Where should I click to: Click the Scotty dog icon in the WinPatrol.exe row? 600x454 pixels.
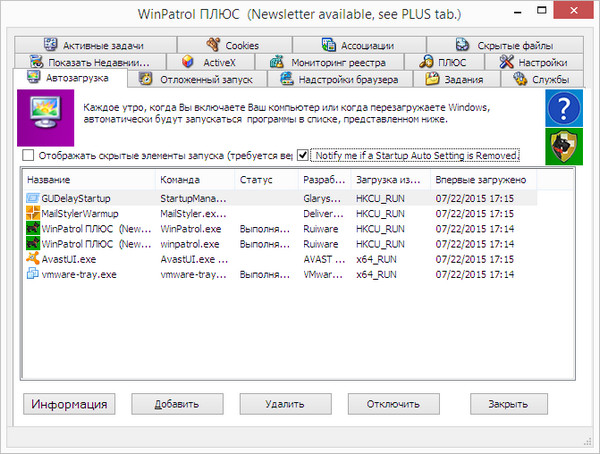pos(33,229)
